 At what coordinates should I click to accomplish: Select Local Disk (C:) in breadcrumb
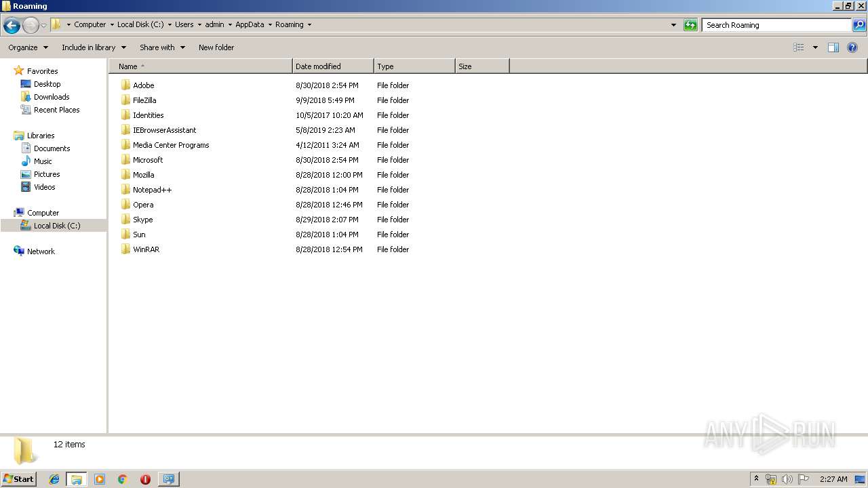click(x=140, y=24)
